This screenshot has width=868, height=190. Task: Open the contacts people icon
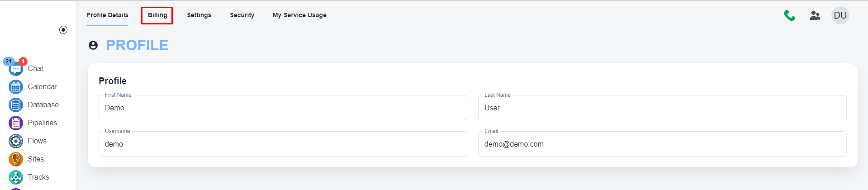(x=815, y=15)
